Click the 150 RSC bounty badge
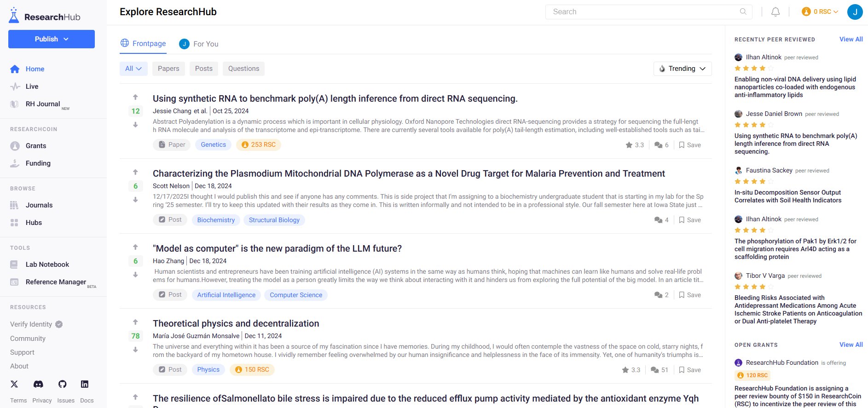Screen dimensions: 868x408 (x=252, y=369)
